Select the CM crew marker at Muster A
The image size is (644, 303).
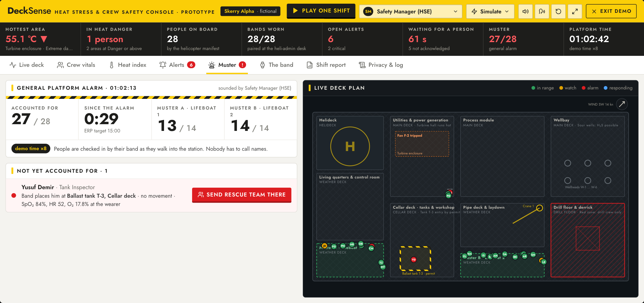(371, 248)
